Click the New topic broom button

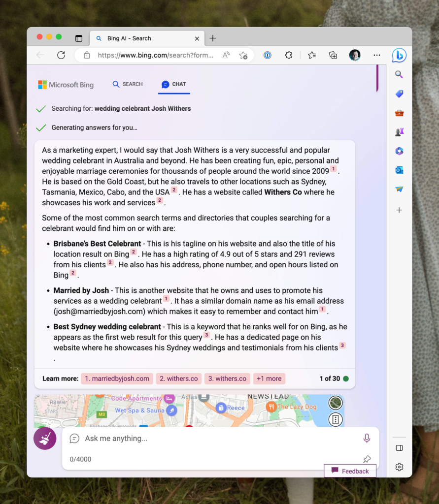(45, 438)
